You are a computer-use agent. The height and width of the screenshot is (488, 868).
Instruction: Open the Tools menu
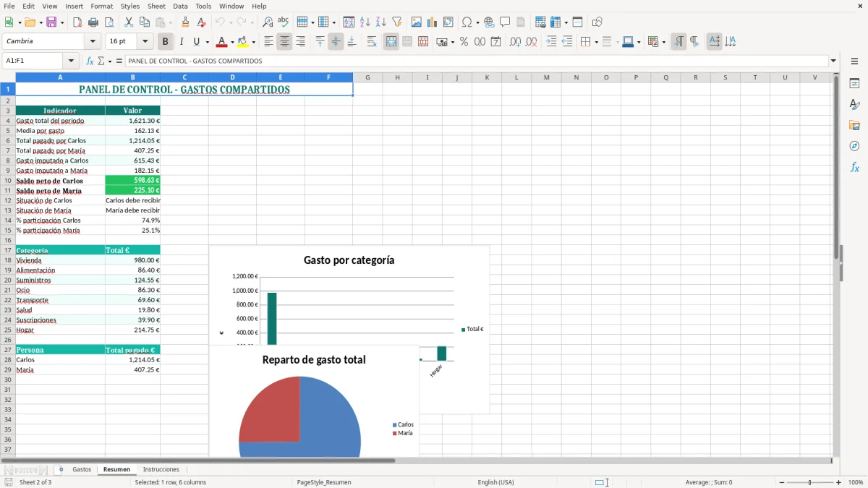[x=203, y=6]
